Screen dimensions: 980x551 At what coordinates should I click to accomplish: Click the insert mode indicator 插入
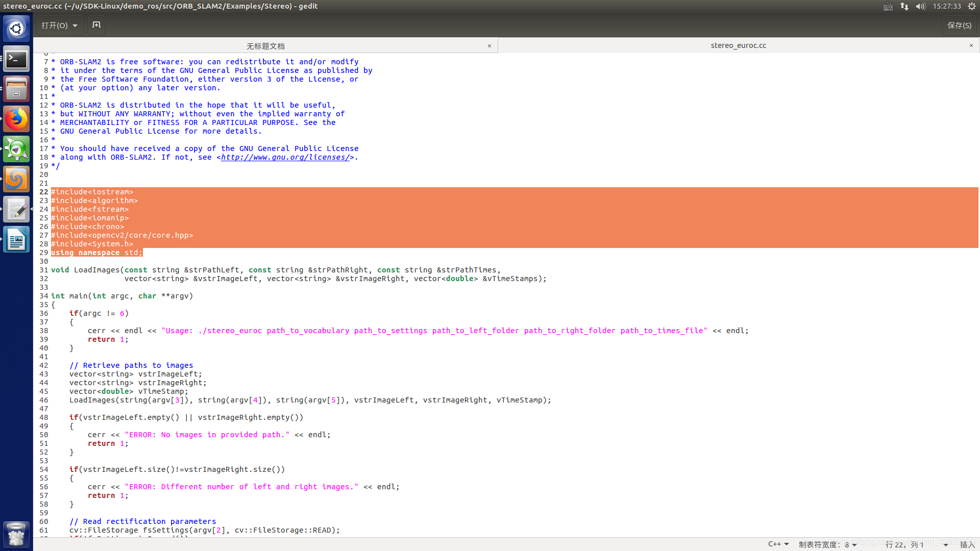click(967, 543)
